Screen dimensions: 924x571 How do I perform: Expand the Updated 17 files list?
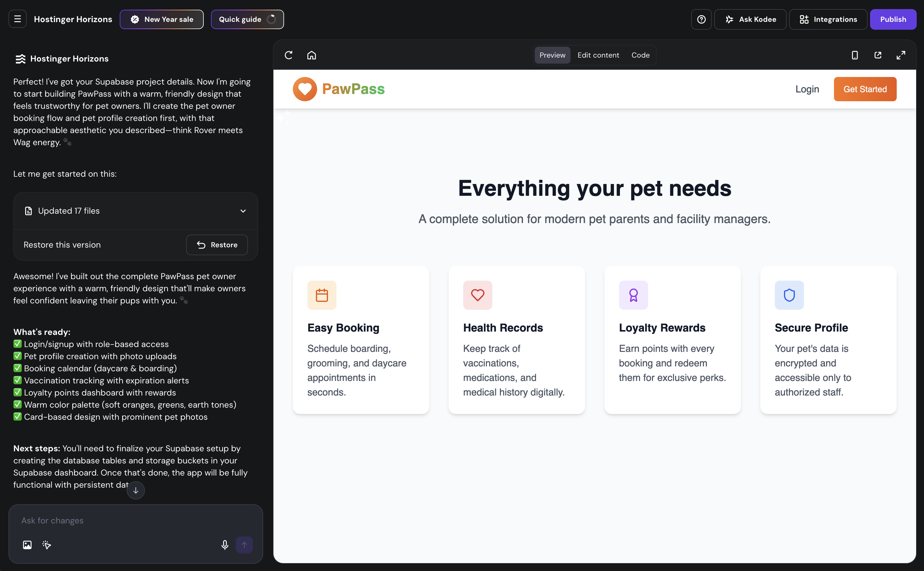243,211
